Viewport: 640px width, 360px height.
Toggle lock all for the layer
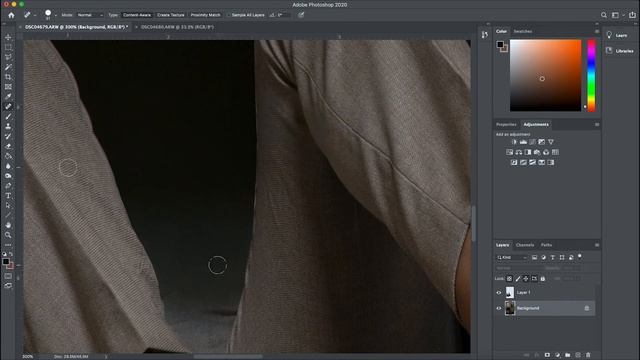[543, 279]
